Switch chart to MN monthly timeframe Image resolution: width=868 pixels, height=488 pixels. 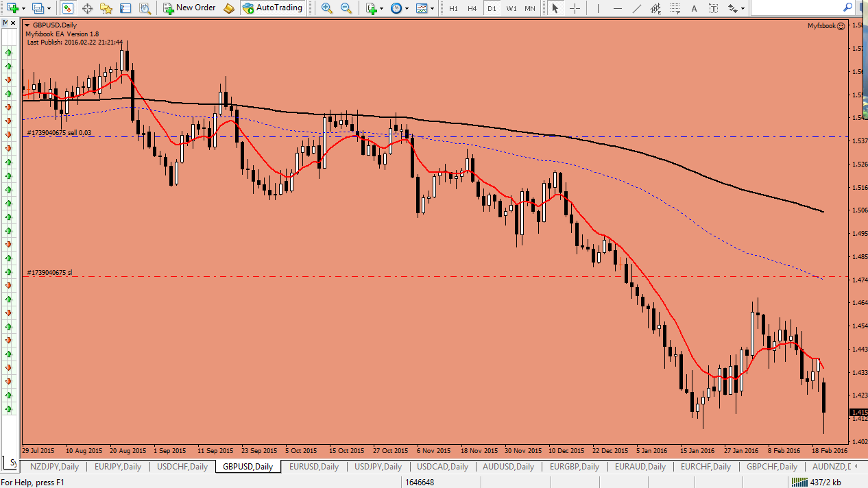coord(530,8)
